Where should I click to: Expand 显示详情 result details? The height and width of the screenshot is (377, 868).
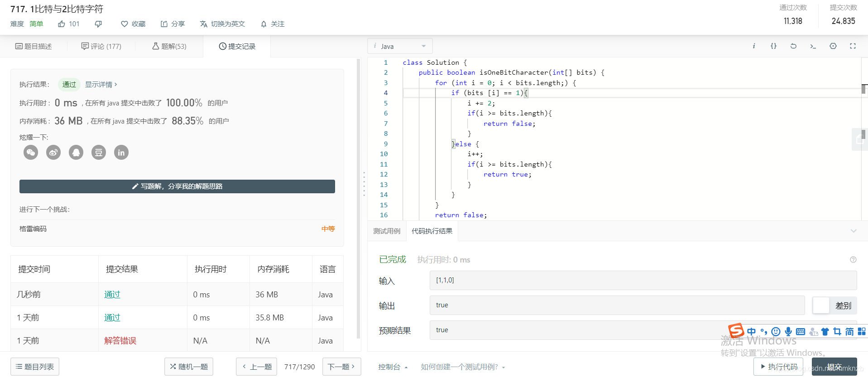coord(101,85)
